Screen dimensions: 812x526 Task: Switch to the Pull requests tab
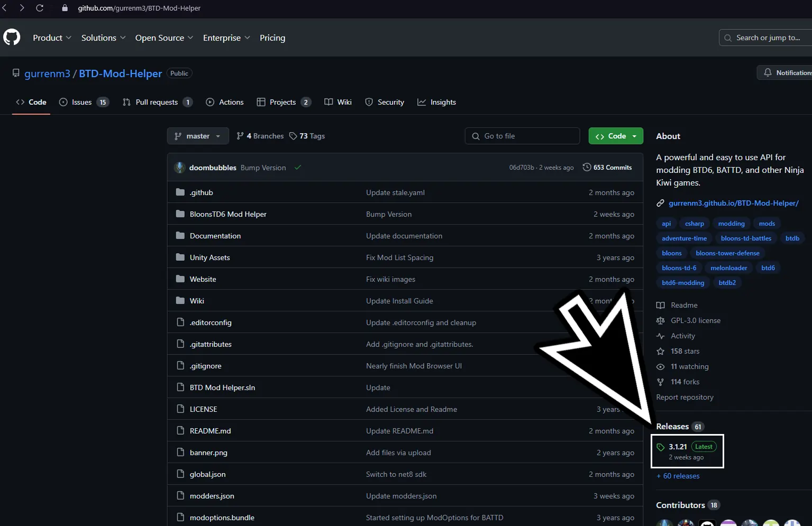[x=157, y=102]
